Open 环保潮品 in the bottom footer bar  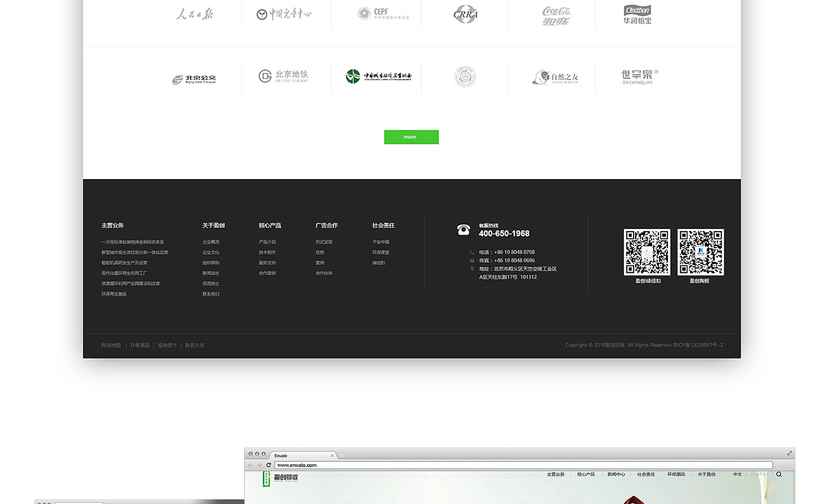140,345
